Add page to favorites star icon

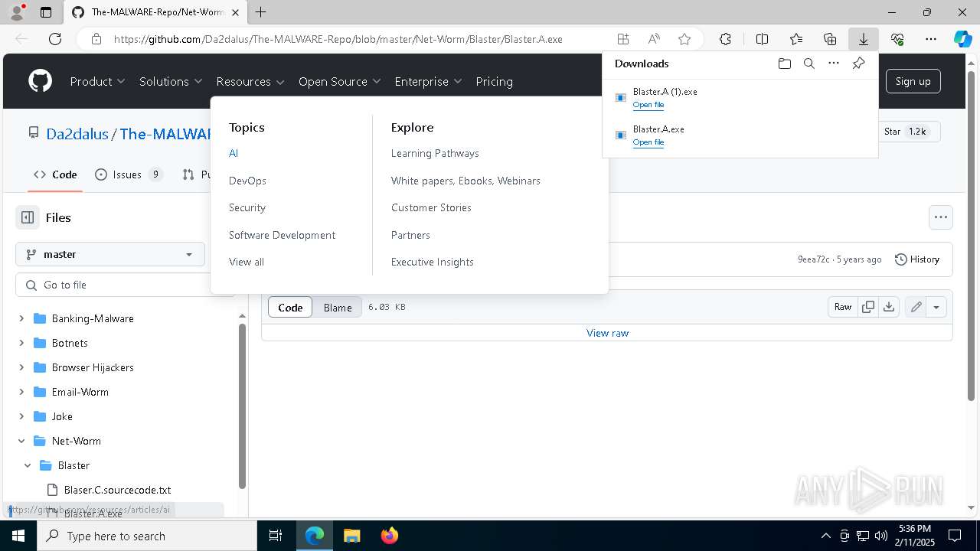(x=684, y=39)
